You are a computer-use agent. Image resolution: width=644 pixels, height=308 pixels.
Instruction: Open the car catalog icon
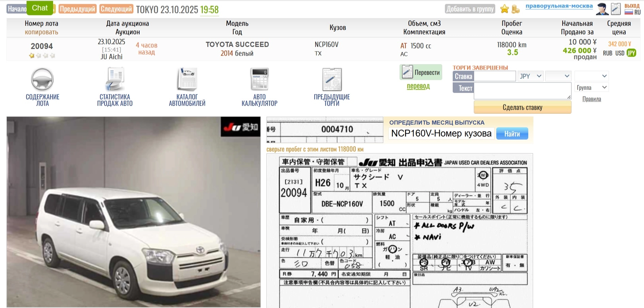(187, 79)
